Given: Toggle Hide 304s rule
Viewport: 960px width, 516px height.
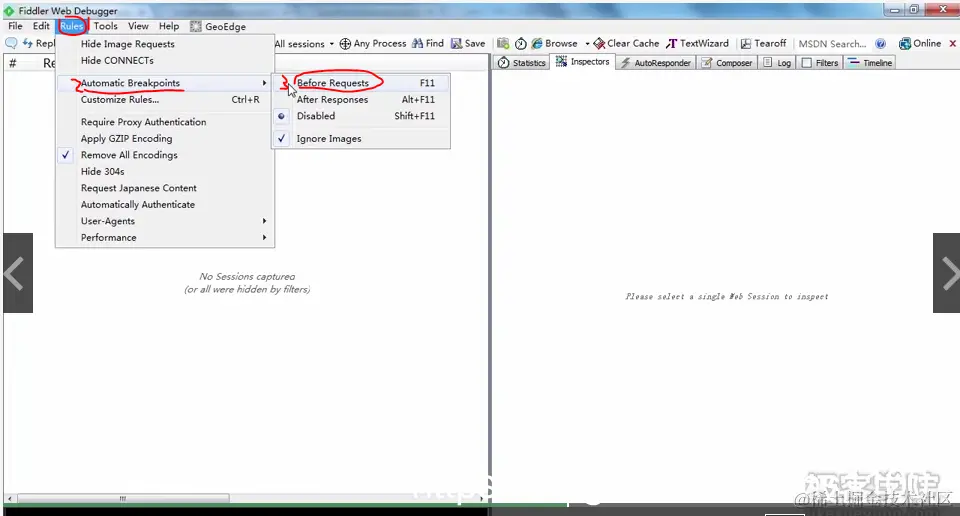Looking at the screenshot, I should 165,171.
